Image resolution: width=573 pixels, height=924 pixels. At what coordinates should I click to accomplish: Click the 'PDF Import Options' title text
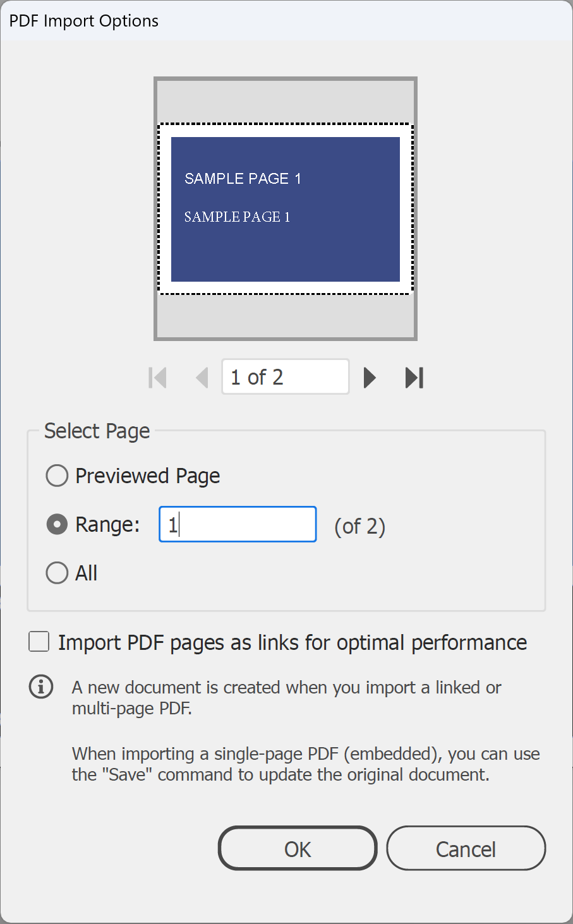tap(84, 21)
